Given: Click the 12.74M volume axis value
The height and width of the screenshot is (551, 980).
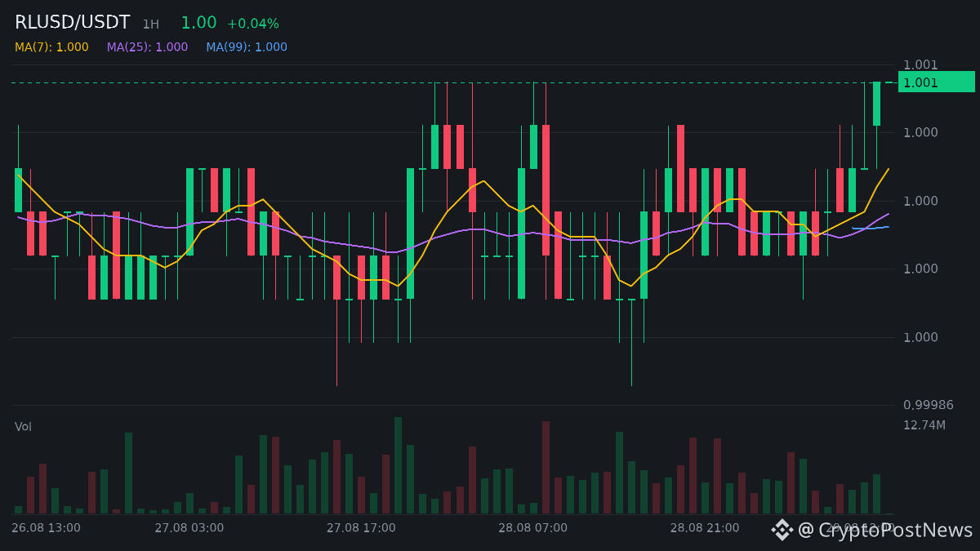Looking at the screenshot, I should click(924, 425).
